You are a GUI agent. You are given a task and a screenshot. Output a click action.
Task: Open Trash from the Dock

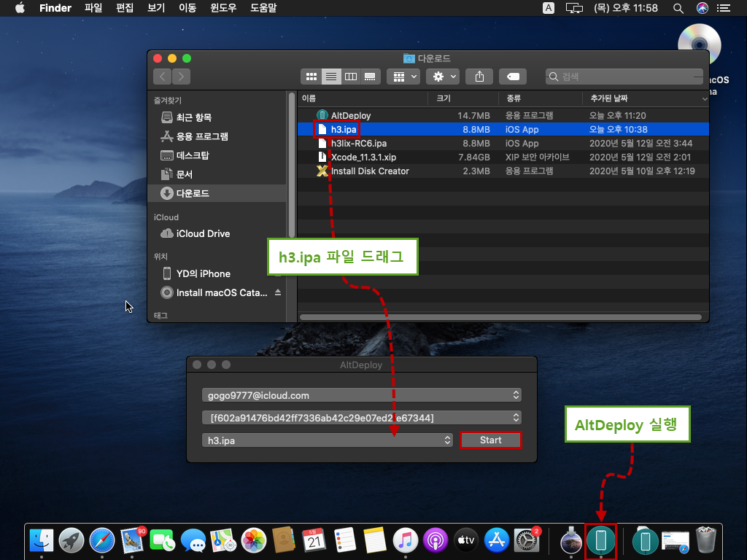point(705,540)
